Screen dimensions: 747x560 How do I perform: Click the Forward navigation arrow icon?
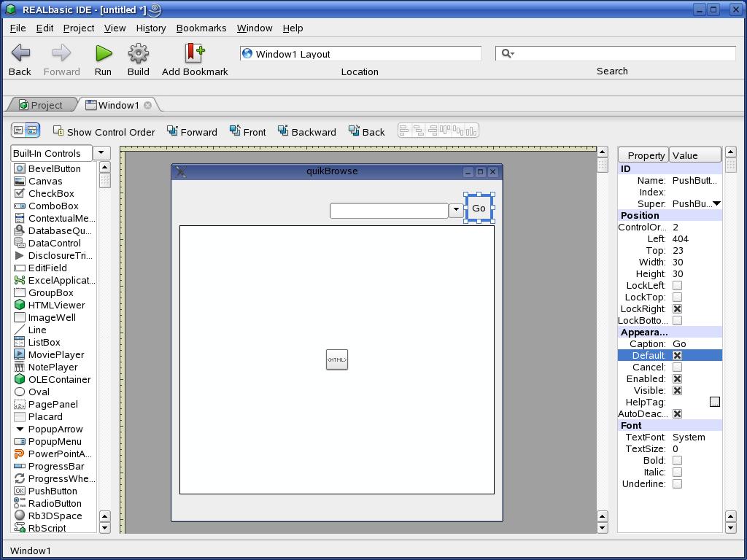[61, 52]
